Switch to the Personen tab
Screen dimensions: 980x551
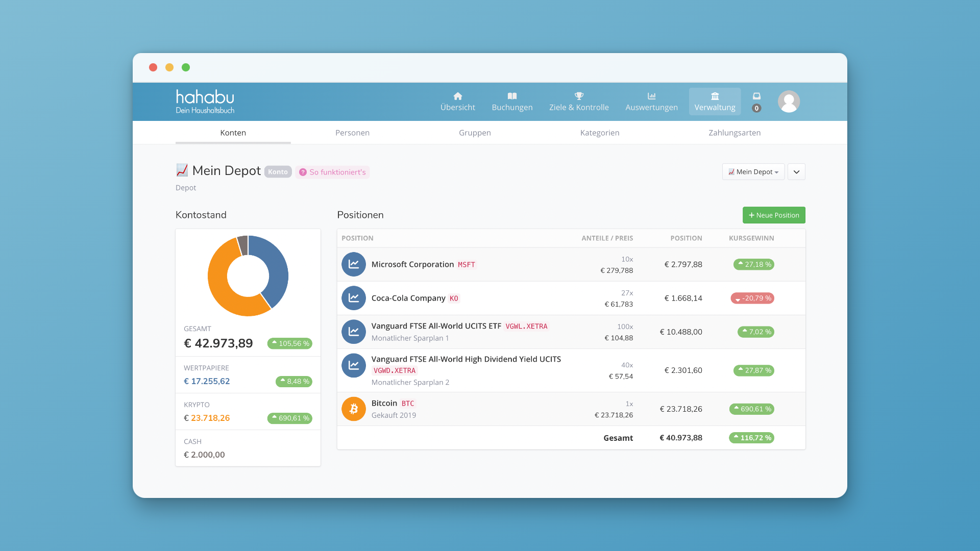352,133
